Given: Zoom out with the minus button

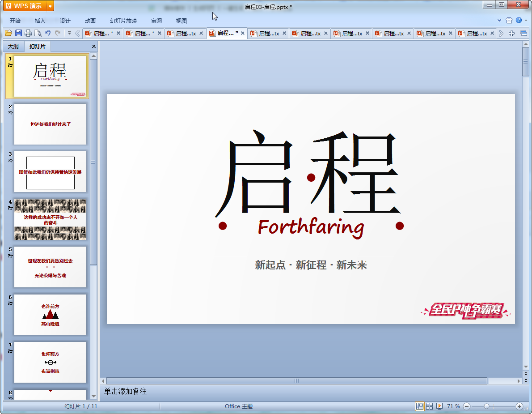Looking at the screenshot, I should tap(467, 406).
